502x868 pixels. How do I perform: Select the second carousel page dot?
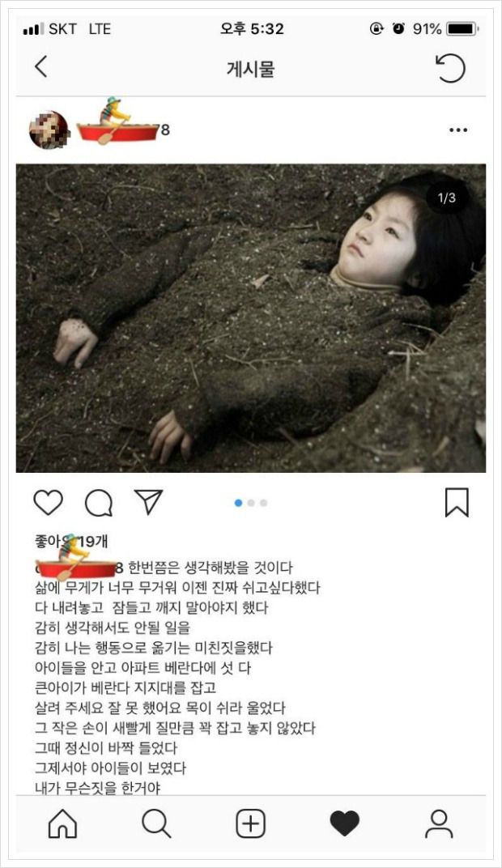tap(251, 503)
